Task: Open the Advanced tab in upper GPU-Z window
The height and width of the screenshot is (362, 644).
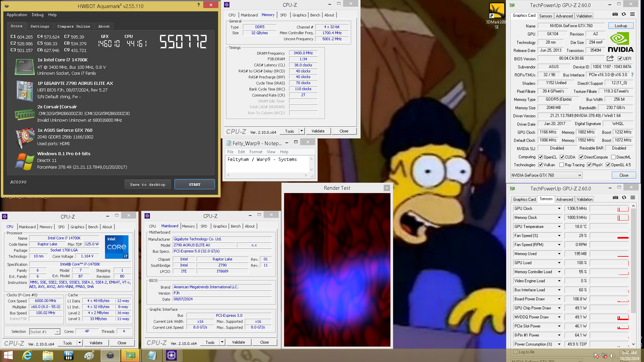Action: 564,16
